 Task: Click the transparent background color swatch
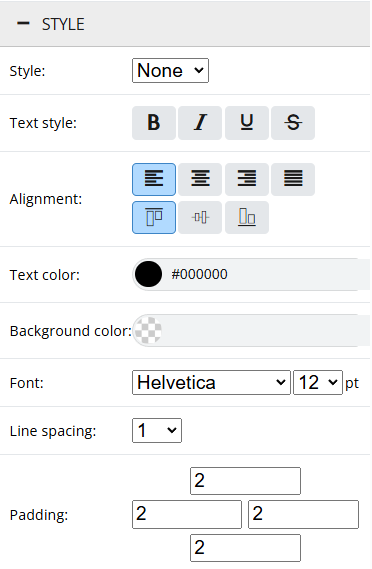click(x=148, y=330)
